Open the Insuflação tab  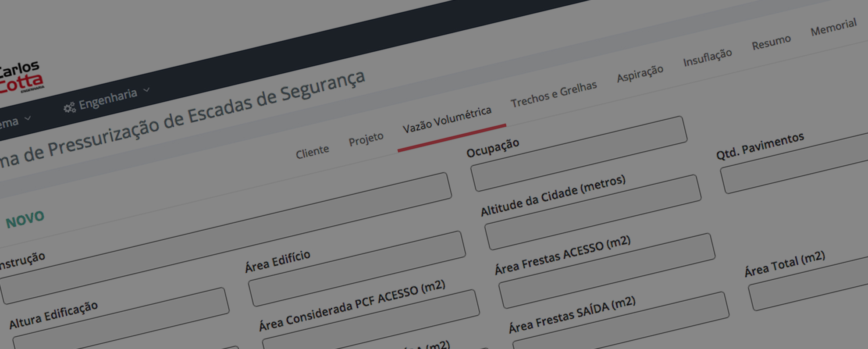(708, 57)
